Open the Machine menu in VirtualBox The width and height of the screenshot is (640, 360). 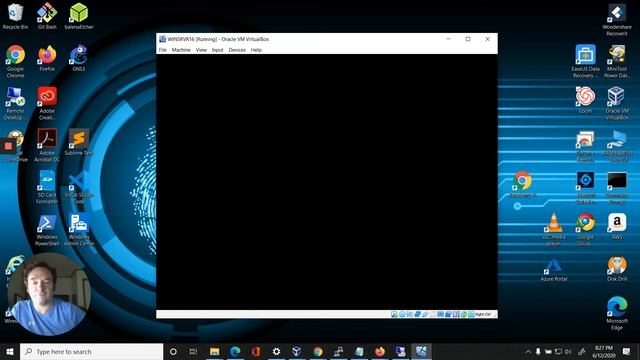(181, 50)
